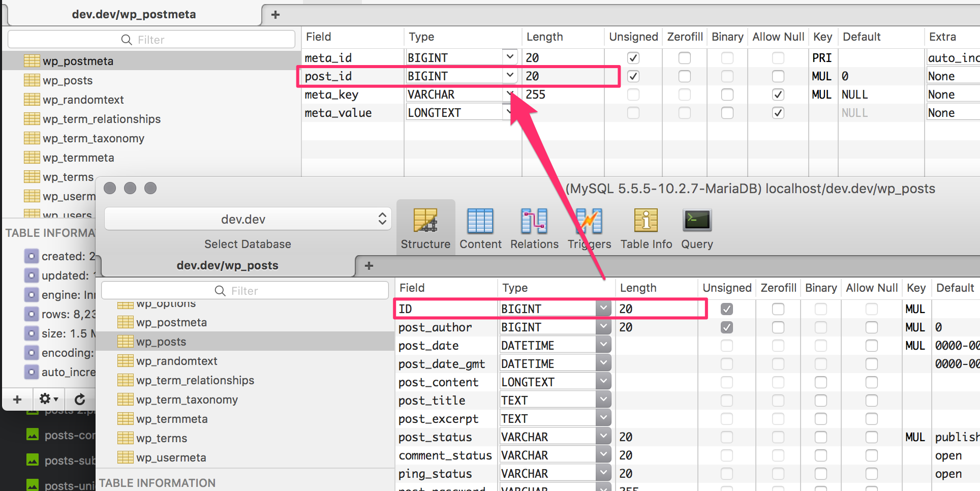980x491 pixels.
Task: Open the Type dropdown for post_author
Action: pos(603,327)
